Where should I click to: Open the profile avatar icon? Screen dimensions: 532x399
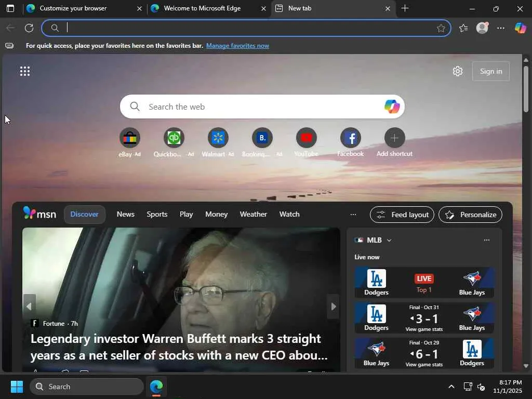(482, 28)
